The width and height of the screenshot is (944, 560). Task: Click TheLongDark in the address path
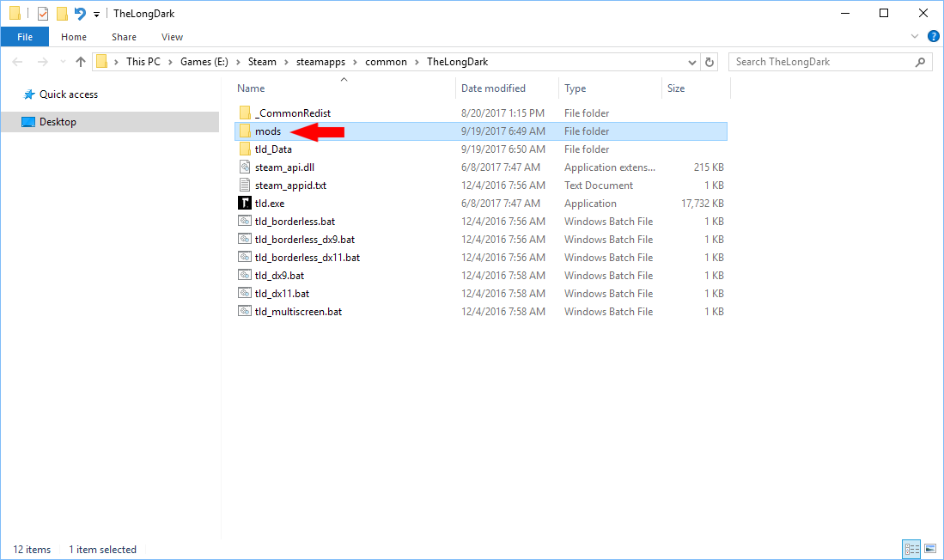[x=458, y=62]
